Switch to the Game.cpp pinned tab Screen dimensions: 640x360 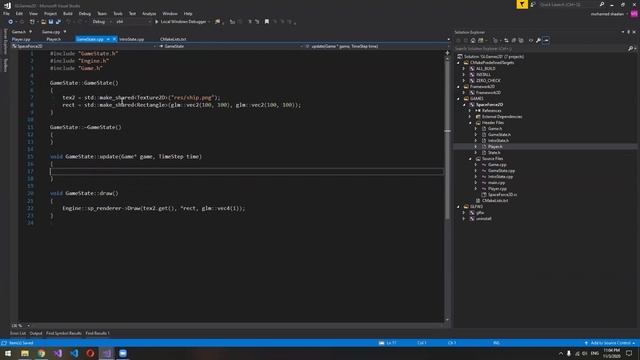tap(51, 32)
